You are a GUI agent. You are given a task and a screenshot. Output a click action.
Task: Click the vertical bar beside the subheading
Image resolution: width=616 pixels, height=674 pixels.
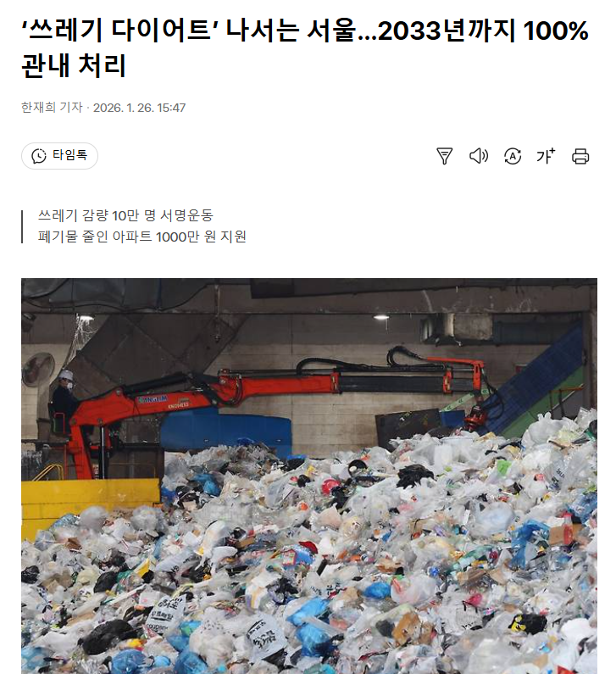22,226
